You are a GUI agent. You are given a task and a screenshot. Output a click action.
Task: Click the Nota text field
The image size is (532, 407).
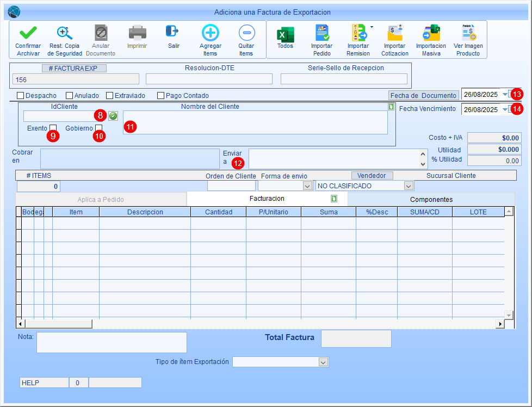click(112, 342)
